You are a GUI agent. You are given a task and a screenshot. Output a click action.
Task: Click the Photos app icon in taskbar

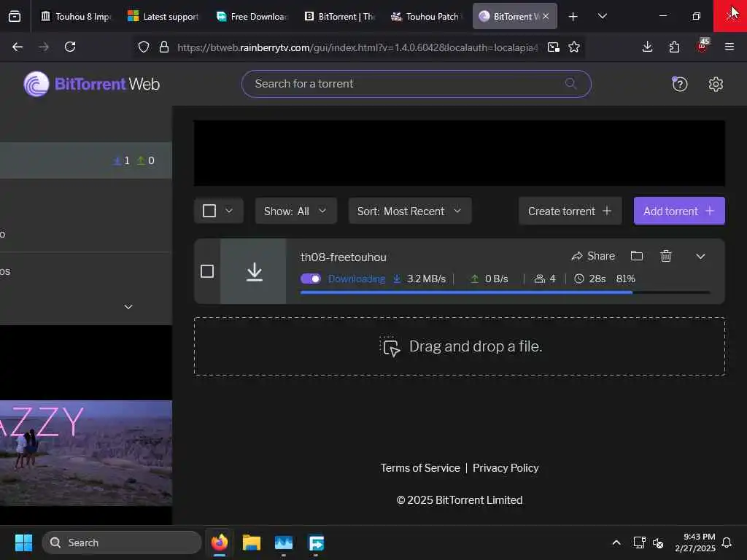click(284, 542)
